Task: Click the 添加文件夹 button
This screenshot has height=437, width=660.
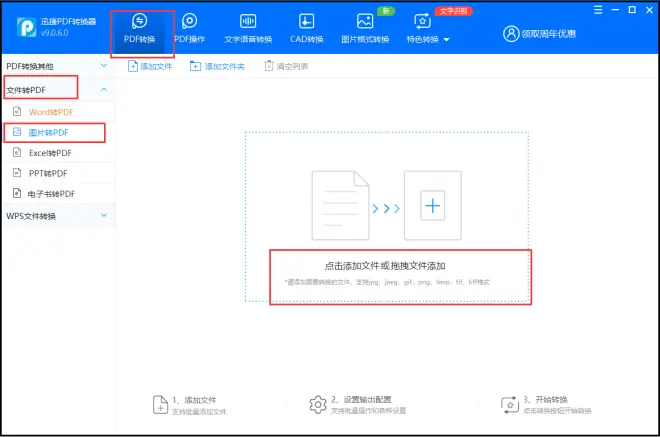Action: tap(217, 66)
